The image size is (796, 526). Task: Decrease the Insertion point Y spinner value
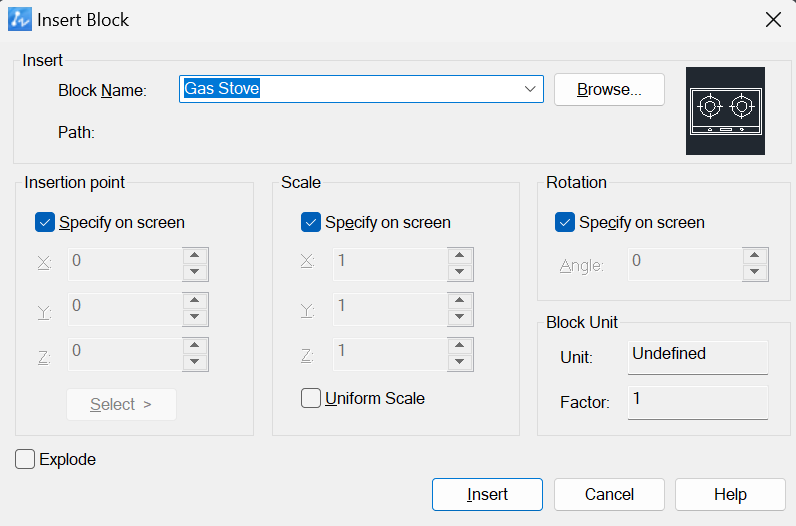[x=194, y=317]
